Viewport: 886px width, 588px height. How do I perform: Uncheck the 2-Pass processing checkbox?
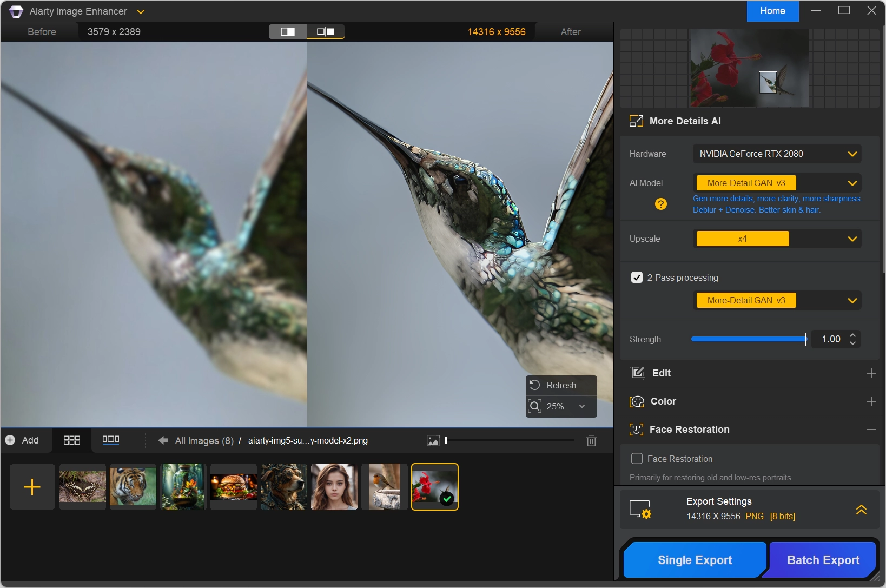pos(637,278)
